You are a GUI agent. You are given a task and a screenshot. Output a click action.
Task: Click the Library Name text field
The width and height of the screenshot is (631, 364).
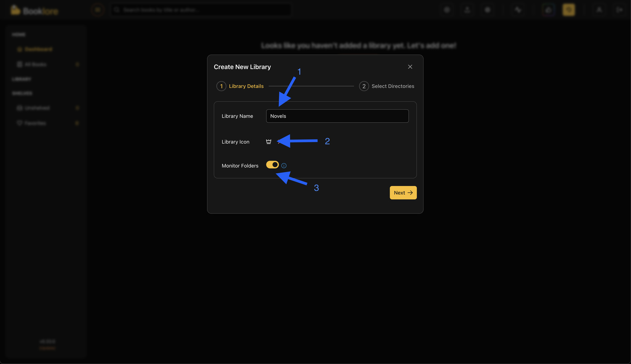tap(337, 116)
